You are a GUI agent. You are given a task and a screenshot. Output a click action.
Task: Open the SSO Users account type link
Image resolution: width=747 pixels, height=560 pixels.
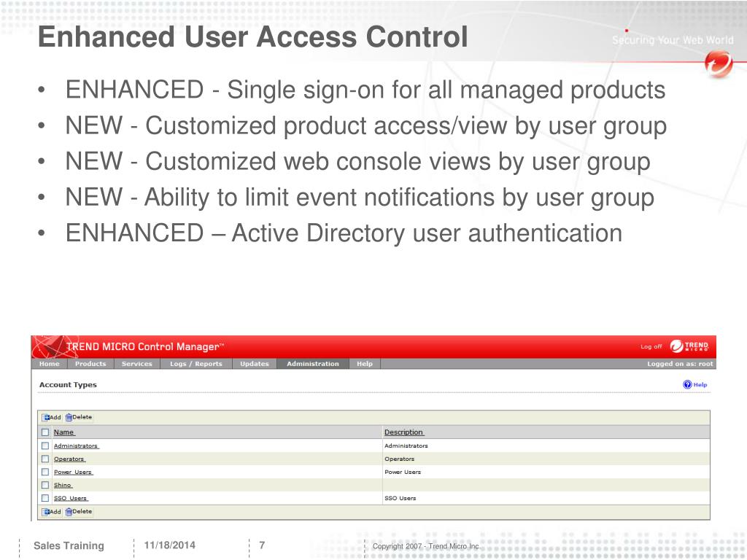[71, 499]
